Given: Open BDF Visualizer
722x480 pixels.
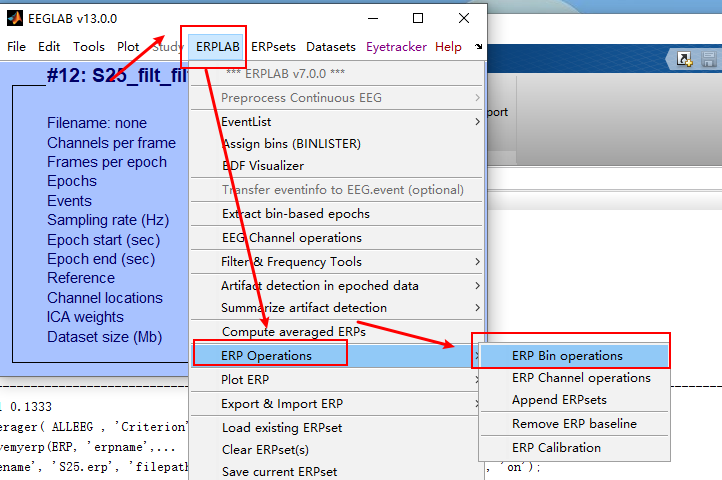Looking at the screenshot, I should [337, 166].
